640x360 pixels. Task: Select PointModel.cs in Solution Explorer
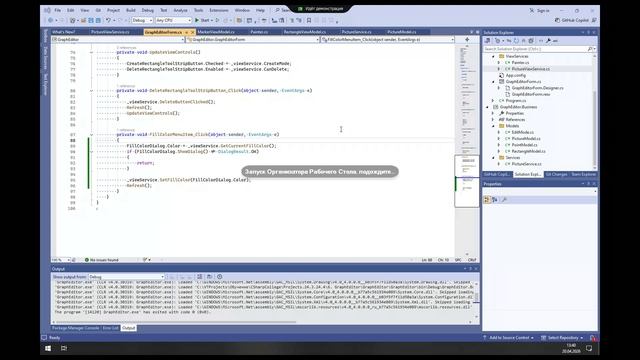click(524, 145)
